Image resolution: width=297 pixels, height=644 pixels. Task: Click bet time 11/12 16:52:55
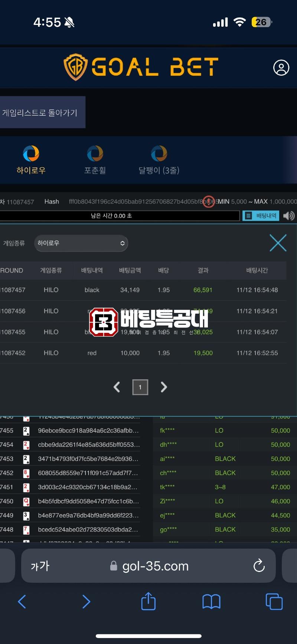257,353
